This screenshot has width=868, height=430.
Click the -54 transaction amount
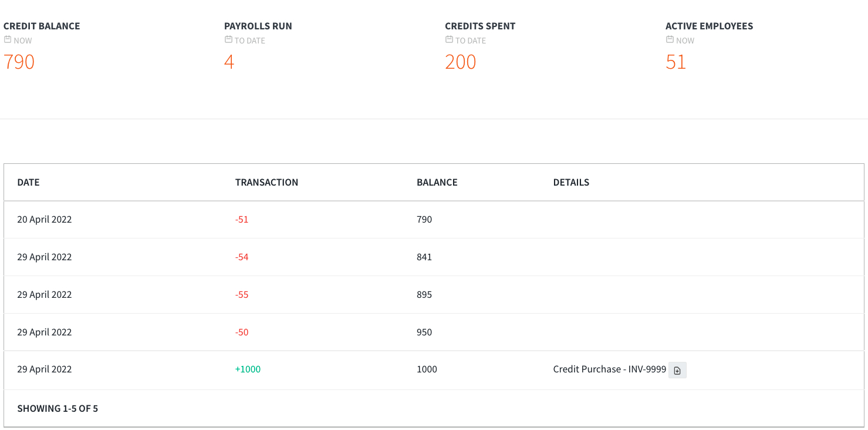tap(242, 257)
